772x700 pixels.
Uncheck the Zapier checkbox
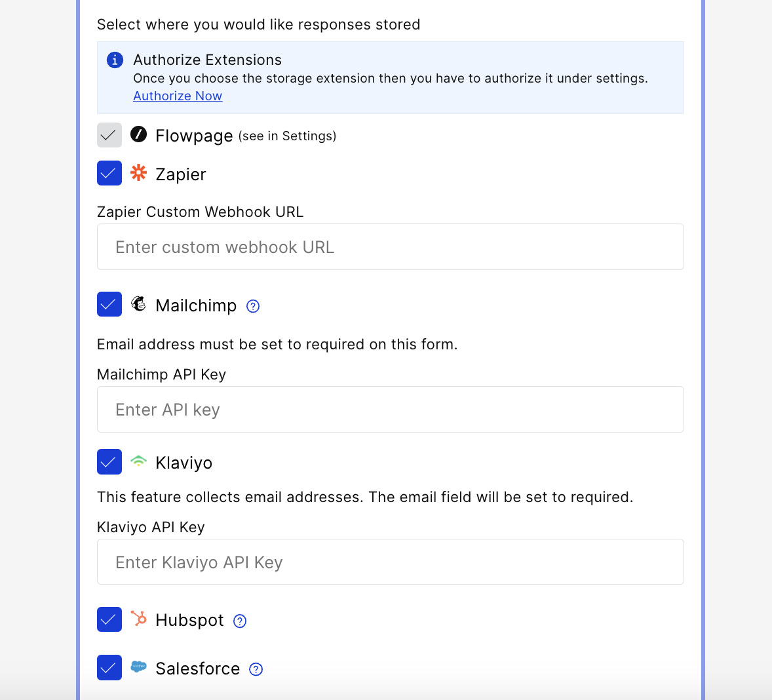[109, 173]
